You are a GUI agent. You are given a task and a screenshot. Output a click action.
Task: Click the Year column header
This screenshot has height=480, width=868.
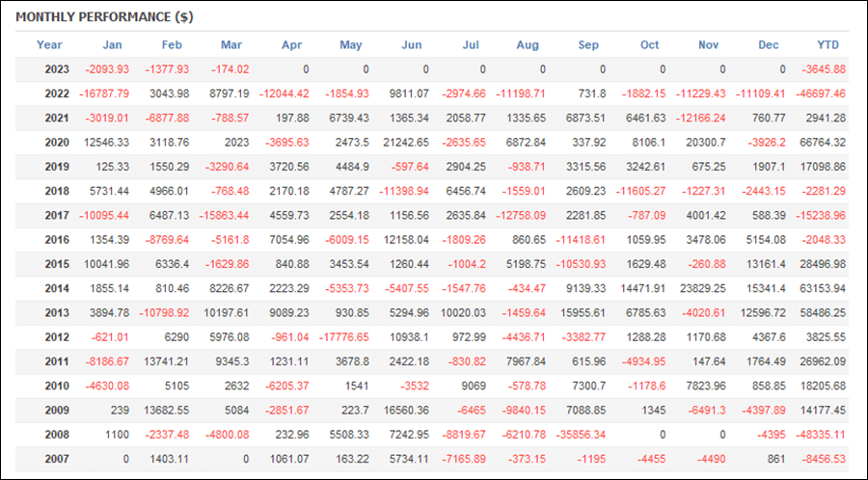[49, 45]
